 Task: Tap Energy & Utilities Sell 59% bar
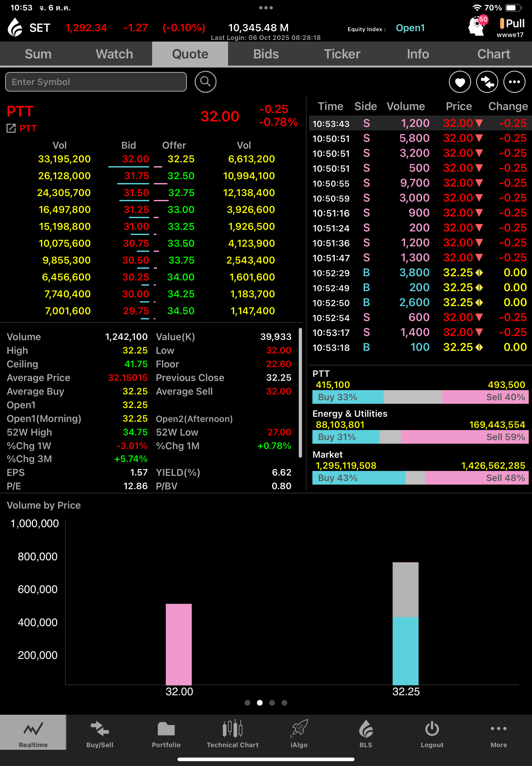[x=465, y=437]
